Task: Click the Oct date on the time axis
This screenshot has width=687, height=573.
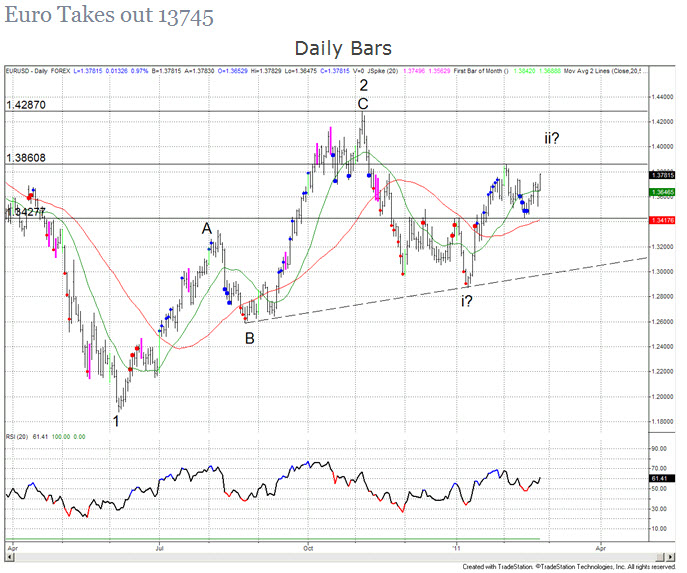Action: click(x=308, y=548)
